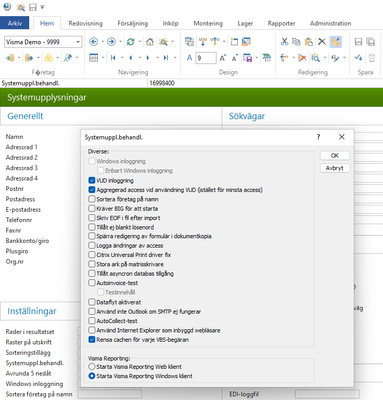Click OK in the dialog
This screenshot has height=400, width=383.
335,156
